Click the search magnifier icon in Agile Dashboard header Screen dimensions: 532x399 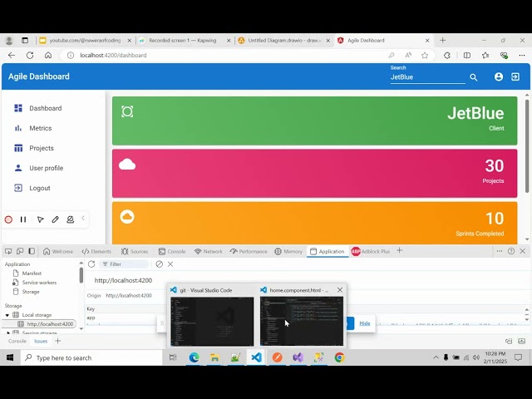click(474, 77)
